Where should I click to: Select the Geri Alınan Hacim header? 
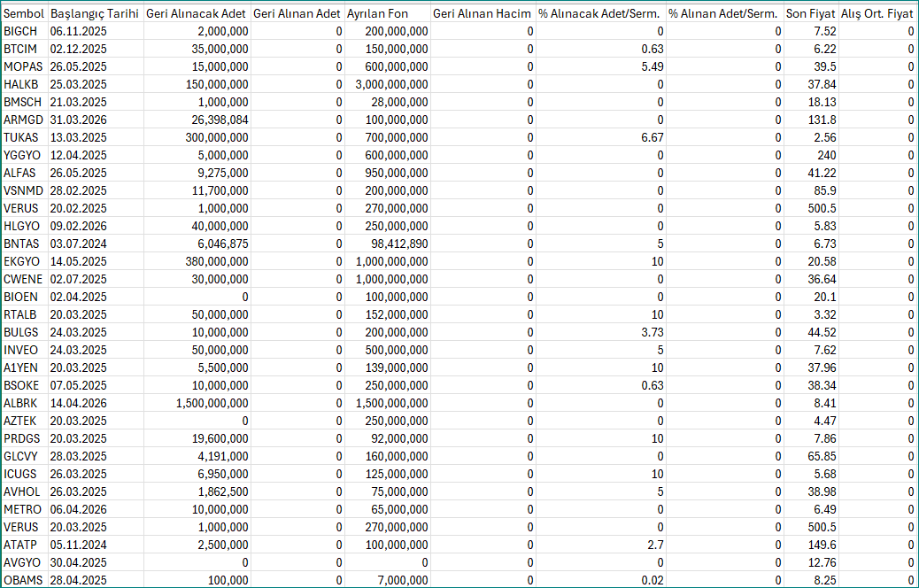point(483,13)
